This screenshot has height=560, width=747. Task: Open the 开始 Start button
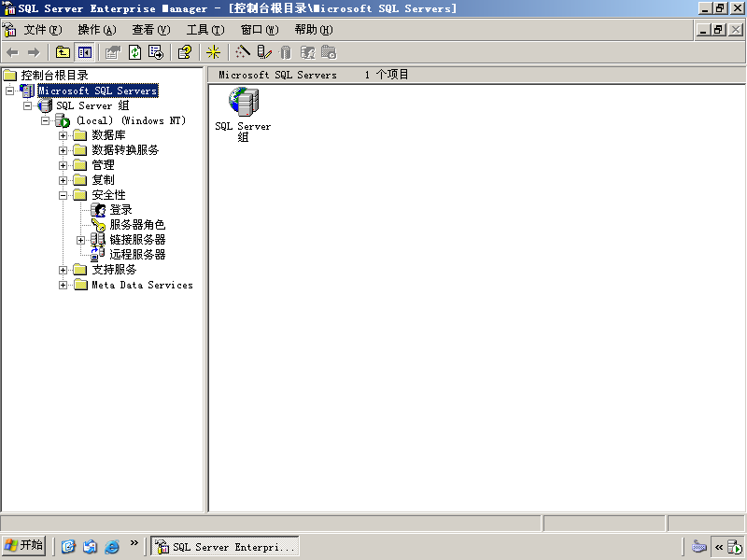coord(24,545)
